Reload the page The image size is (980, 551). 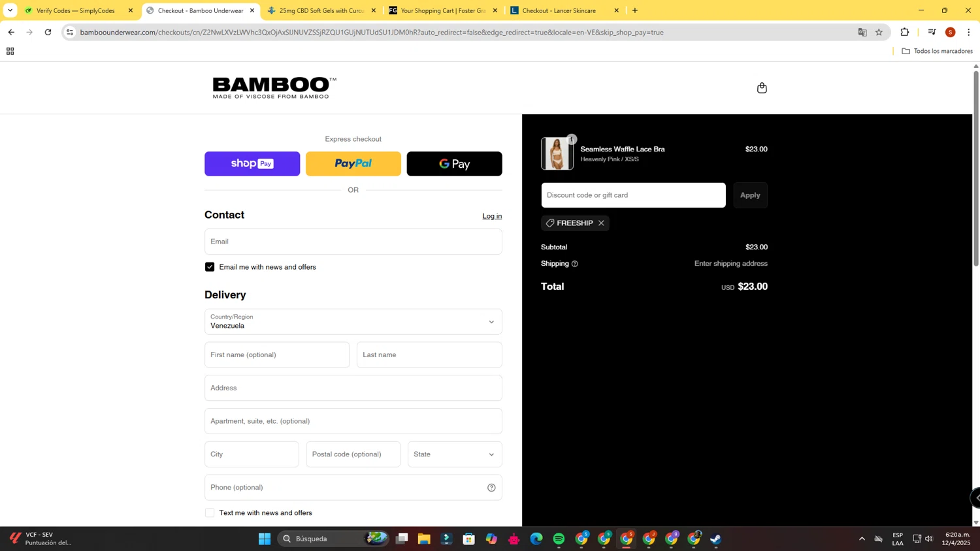[x=48, y=32]
